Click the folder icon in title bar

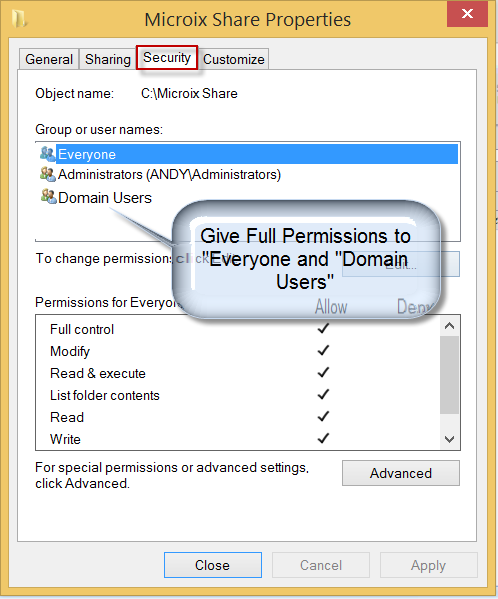pos(18,18)
